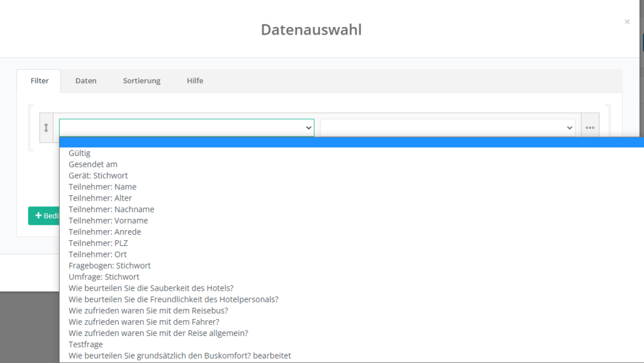Pick the Testfrage option
This screenshot has height=363, width=644.
[x=86, y=344]
